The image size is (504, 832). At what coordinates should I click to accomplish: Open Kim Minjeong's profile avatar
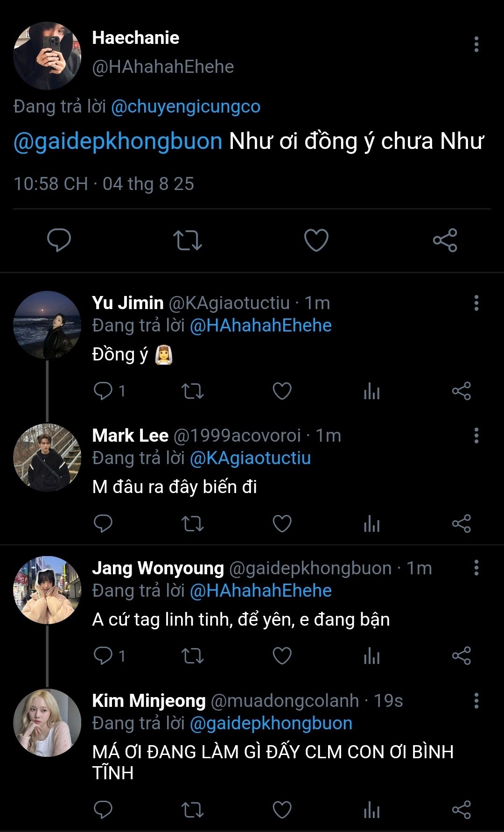(47, 722)
